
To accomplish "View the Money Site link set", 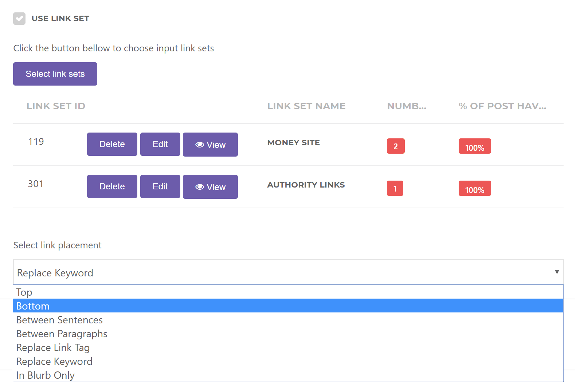I will [210, 145].
